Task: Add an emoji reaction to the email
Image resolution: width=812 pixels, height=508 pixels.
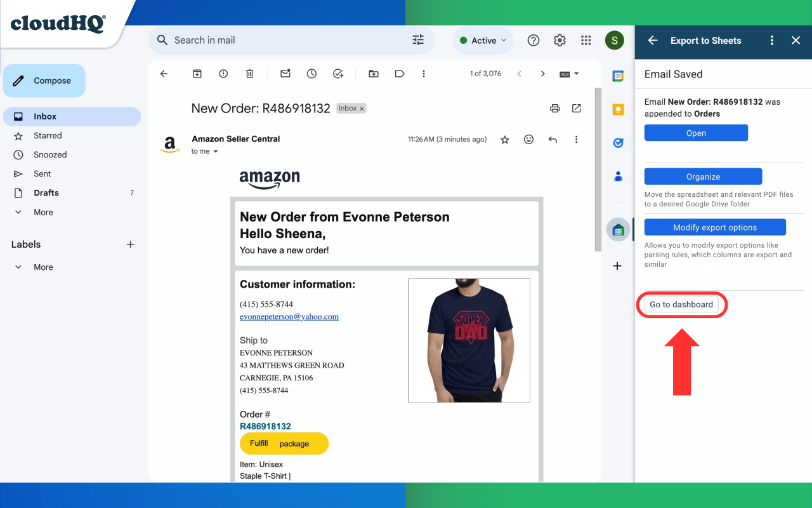Action: [x=528, y=139]
